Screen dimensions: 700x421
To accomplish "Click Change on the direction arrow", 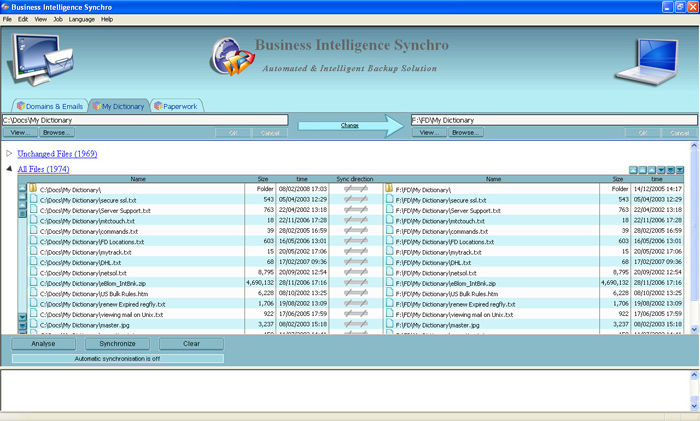I will tap(350, 125).
